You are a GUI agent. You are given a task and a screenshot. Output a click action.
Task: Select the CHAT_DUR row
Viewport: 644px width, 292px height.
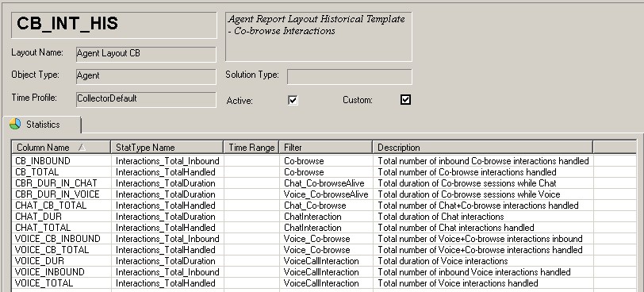324,217
